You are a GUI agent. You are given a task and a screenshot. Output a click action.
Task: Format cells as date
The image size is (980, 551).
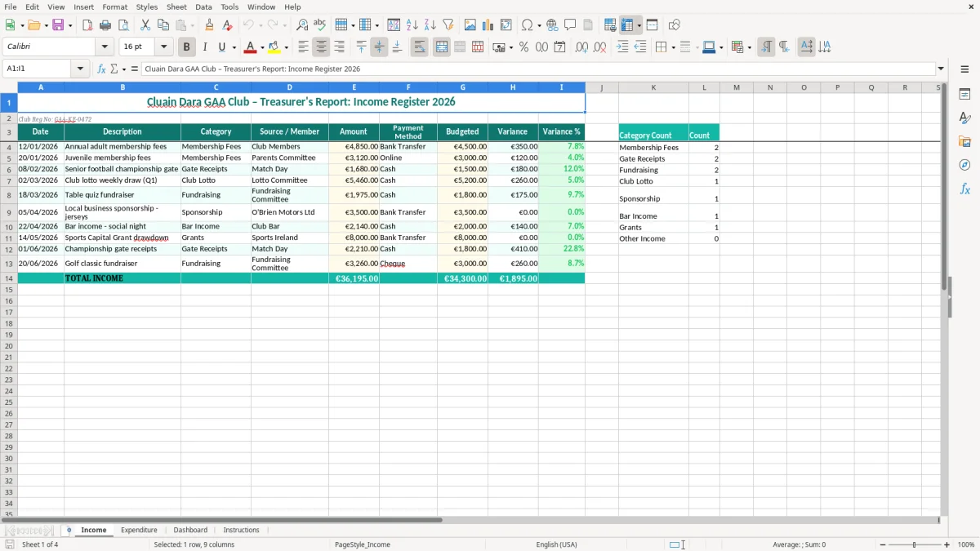[x=559, y=47]
